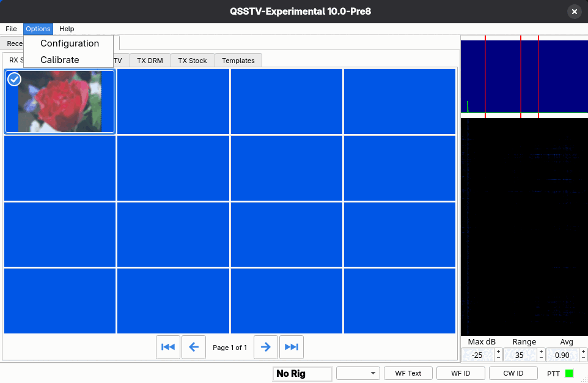Decrease the Range value
This screenshot has height=383, width=588.
[x=541, y=358]
